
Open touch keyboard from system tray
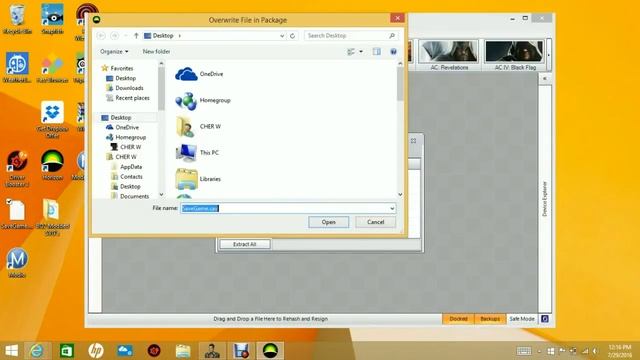(524, 351)
